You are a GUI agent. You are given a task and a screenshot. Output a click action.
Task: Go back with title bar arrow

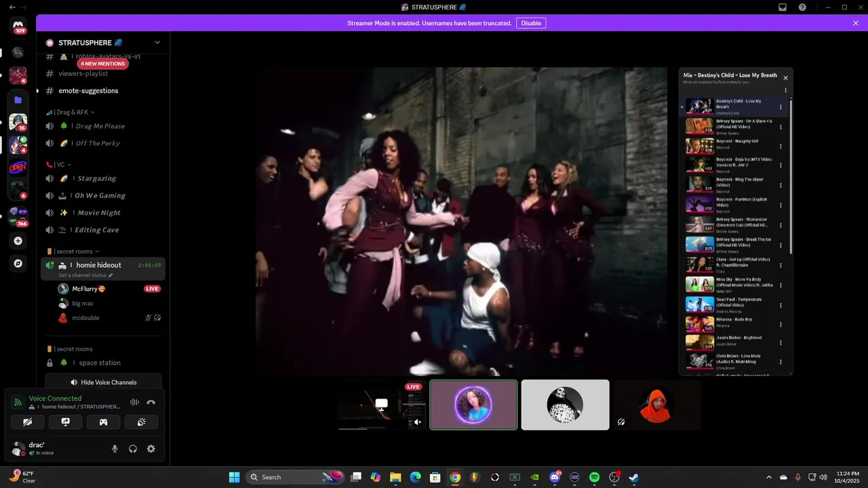(x=12, y=7)
